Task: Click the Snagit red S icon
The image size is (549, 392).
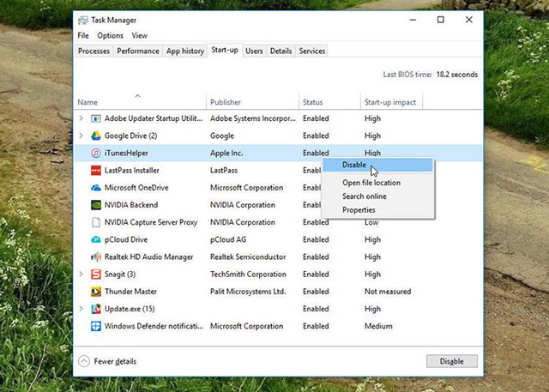Action: click(x=95, y=274)
